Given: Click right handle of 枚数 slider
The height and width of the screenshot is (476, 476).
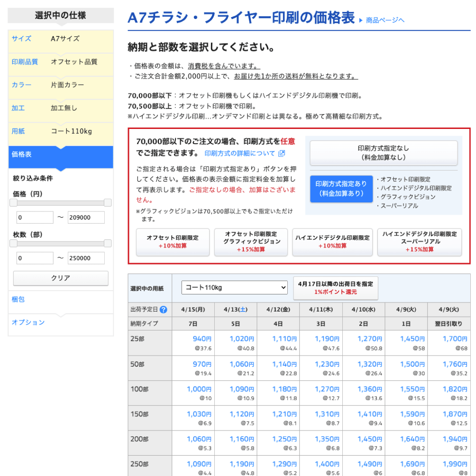Looking at the screenshot, I should 108,243.
